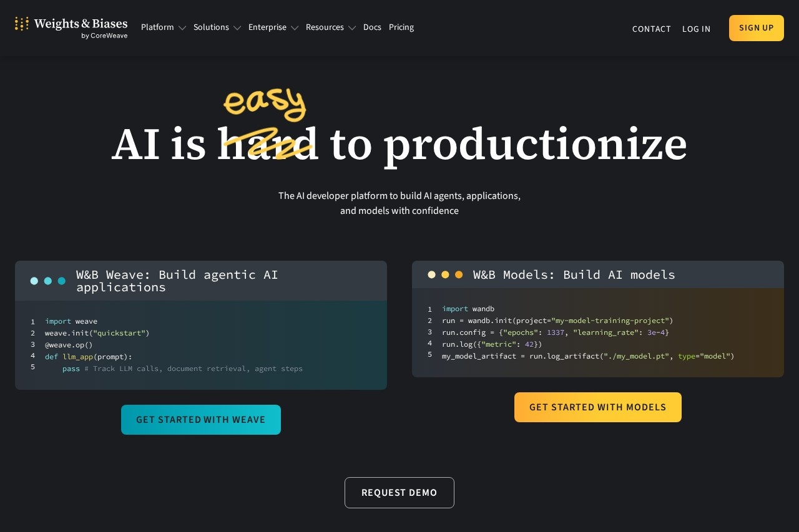Open the Contact page
This screenshot has height=532, width=799.
click(x=652, y=29)
